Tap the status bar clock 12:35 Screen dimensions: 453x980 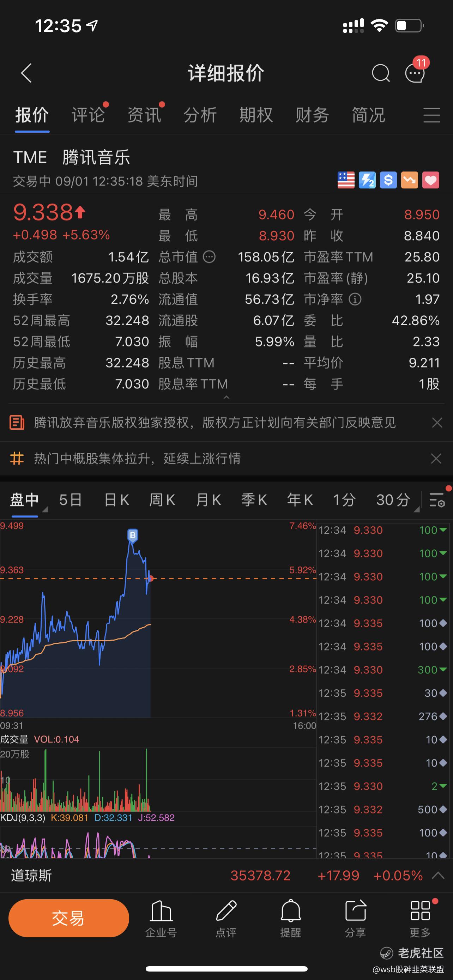[x=58, y=26]
